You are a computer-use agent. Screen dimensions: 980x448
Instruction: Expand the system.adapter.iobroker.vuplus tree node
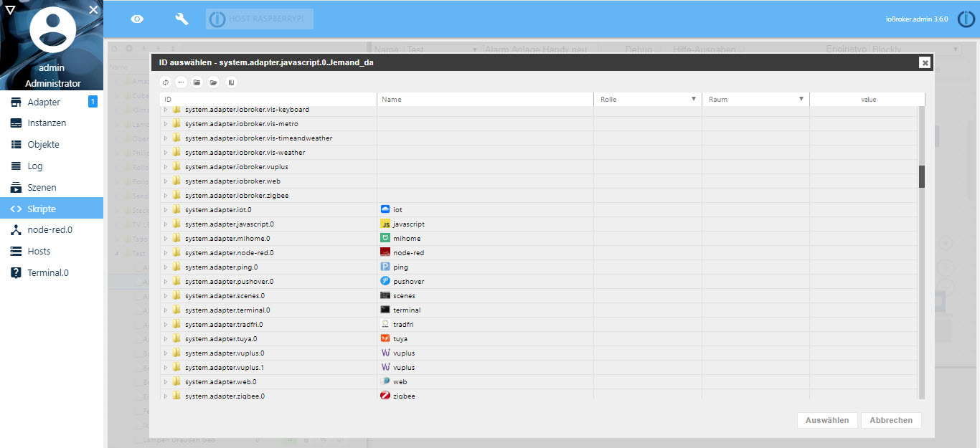click(x=166, y=167)
